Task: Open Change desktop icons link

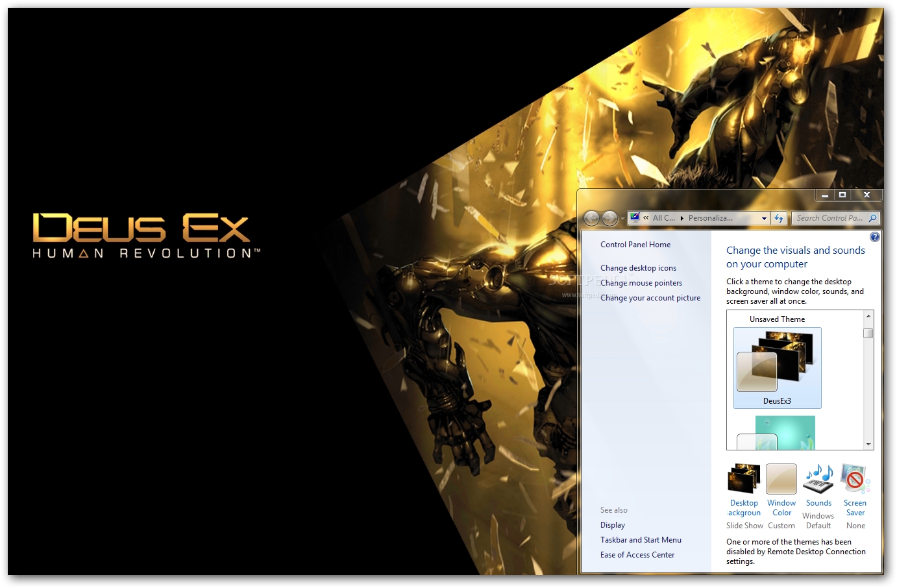Action: click(x=638, y=268)
